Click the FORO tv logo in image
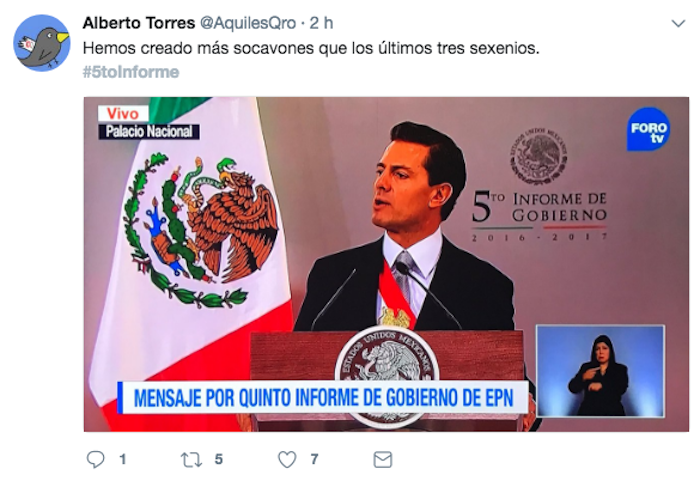 pyautogui.click(x=648, y=129)
